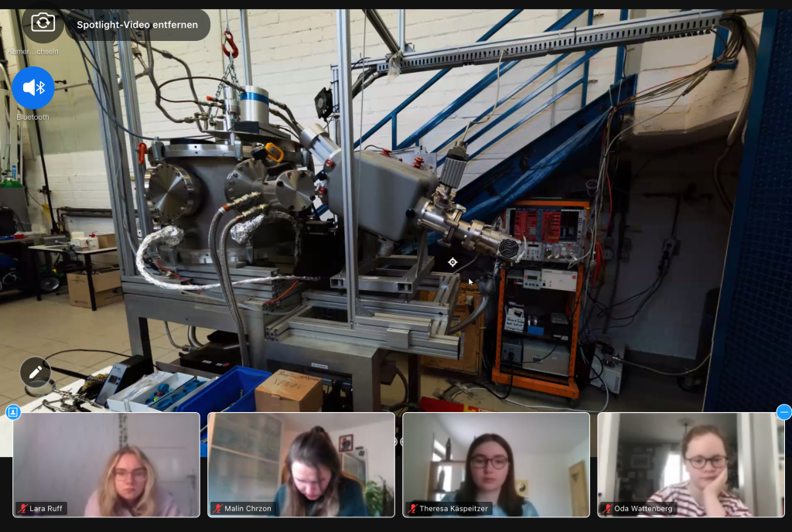
Task: Click the crosshair focus marker in main video
Action: click(x=452, y=262)
